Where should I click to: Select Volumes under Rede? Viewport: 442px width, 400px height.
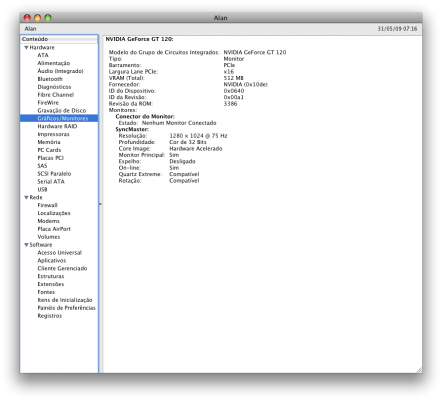tap(49, 237)
